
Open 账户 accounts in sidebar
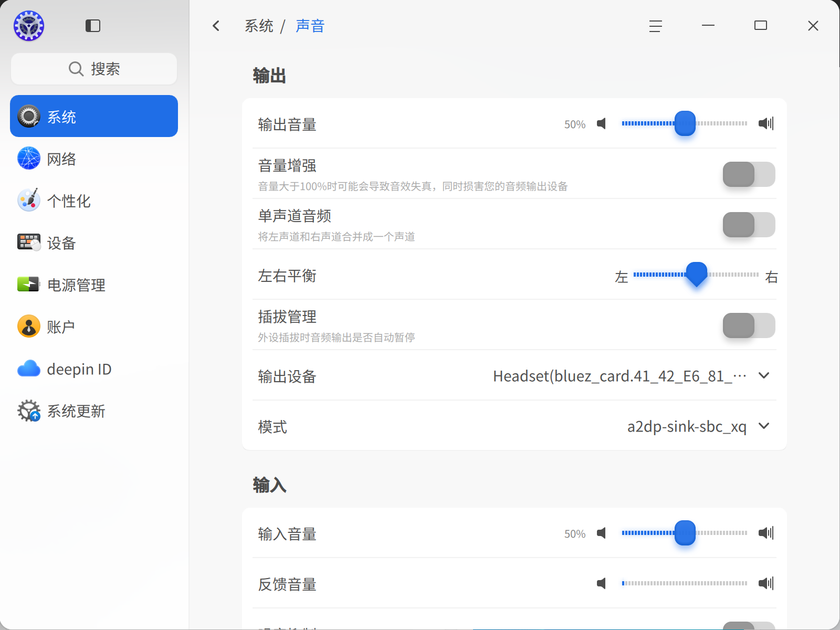pyautogui.click(x=94, y=327)
